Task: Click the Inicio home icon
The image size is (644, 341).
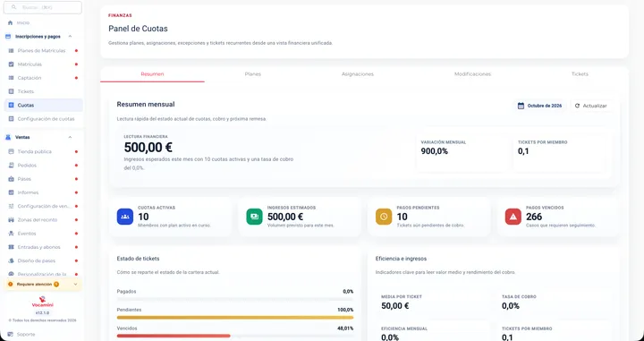Action: pos(10,22)
